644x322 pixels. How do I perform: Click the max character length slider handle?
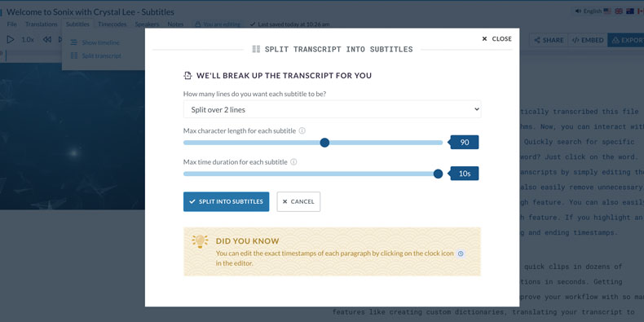[x=324, y=143]
